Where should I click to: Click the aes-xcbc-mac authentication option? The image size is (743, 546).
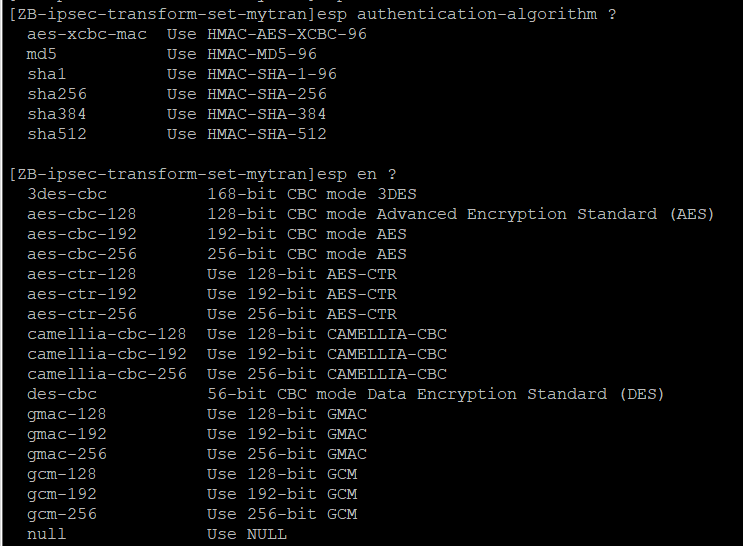tap(86, 35)
